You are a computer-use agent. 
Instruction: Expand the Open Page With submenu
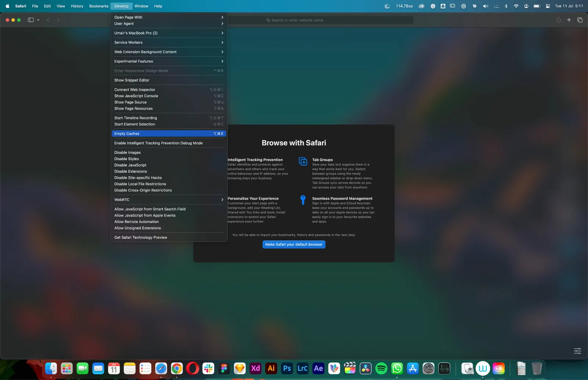[169, 17]
